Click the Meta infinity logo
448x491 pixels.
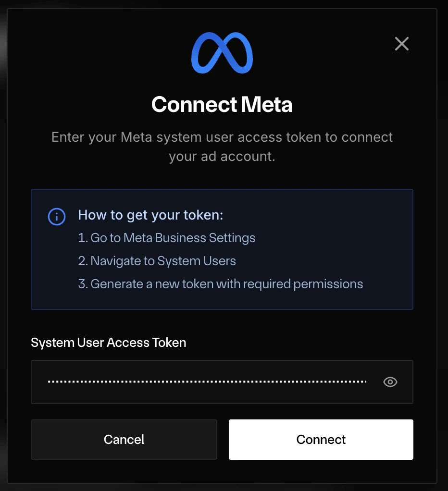coord(222,53)
